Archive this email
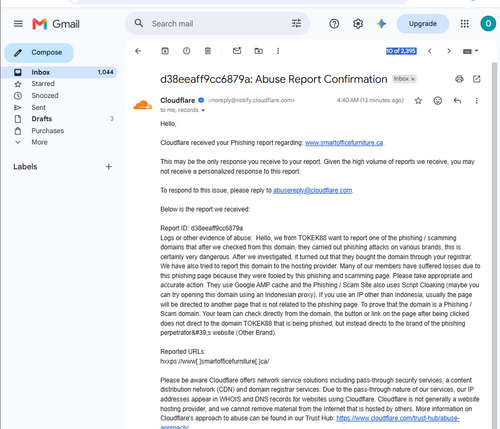The image size is (500, 429). click(x=165, y=51)
